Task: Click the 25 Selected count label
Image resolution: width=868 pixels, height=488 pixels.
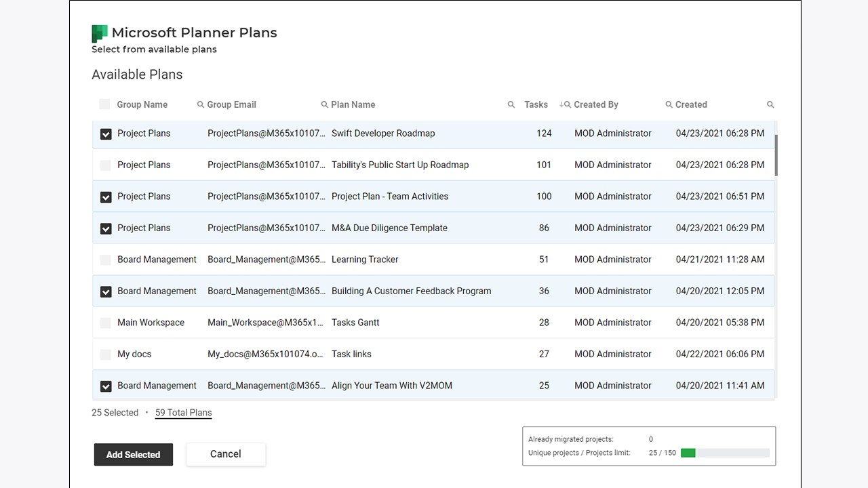Action: (115, 412)
